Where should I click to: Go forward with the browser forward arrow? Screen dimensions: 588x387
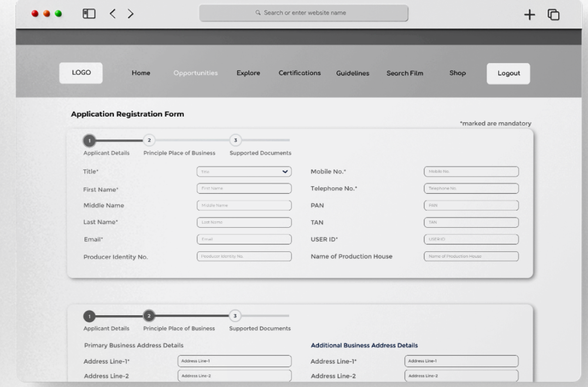click(x=130, y=14)
